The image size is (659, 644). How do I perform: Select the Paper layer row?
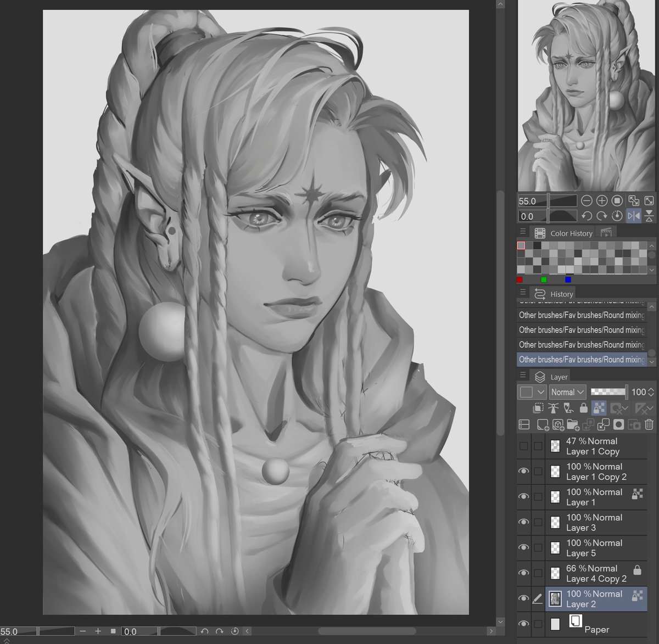[596, 624]
